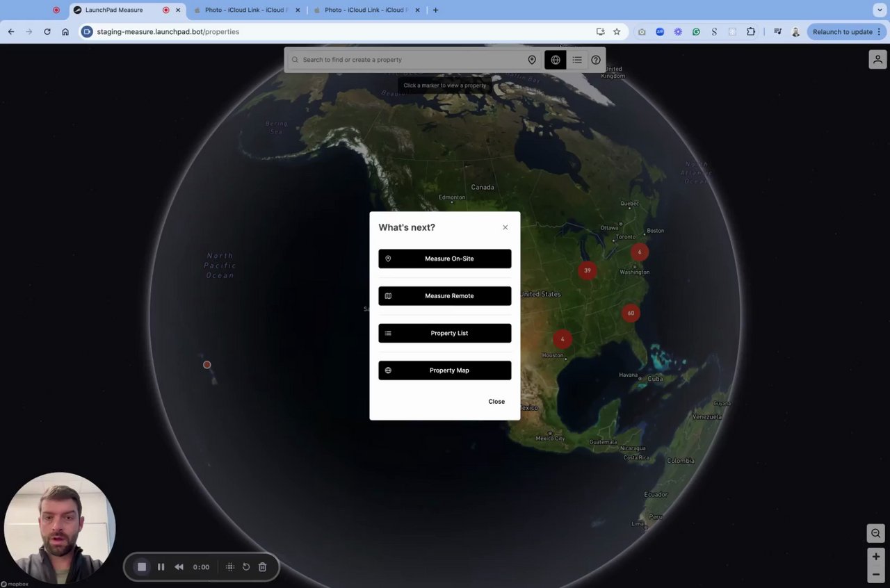The height and width of the screenshot is (588, 890).
Task: Restart the recording with circular arrow icon
Action: (246, 567)
